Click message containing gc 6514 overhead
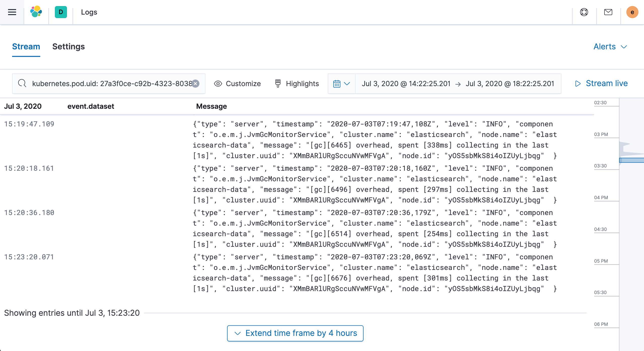The height and width of the screenshot is (351, 644). pyautogui.click(x=375, y=228)
